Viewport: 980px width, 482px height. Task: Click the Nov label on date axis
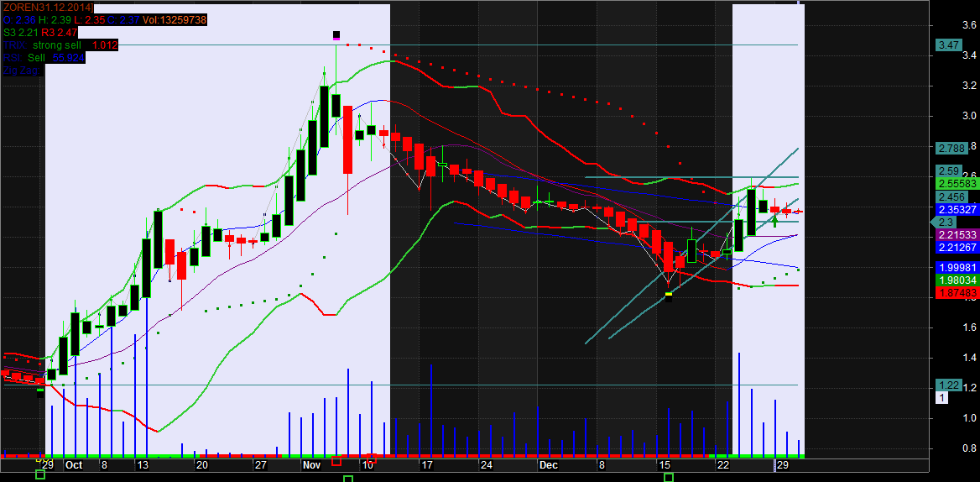[312, 464]
